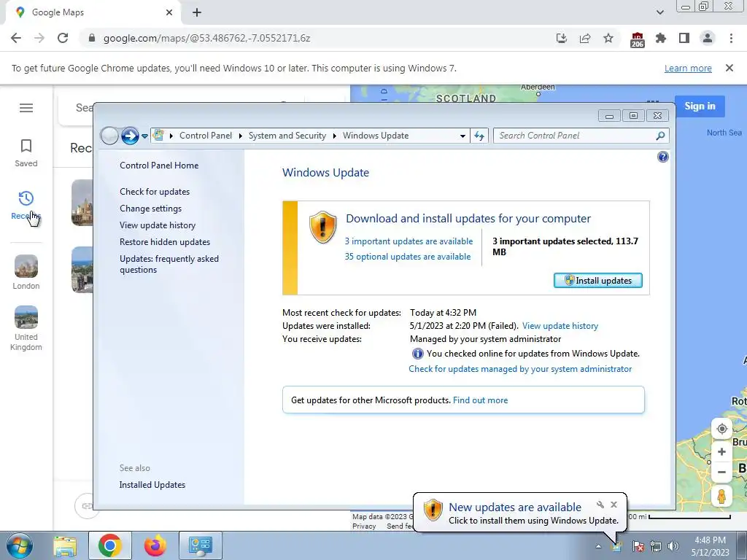Open the red extension badge showing 206

click(x=637, y=39)
